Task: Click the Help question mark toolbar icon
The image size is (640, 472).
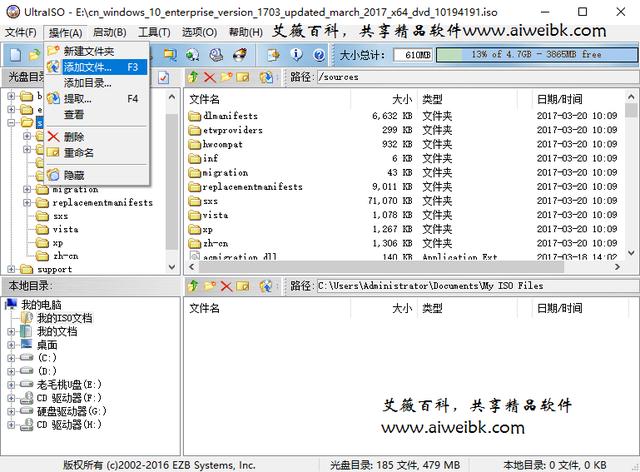Action: [319, 55]
